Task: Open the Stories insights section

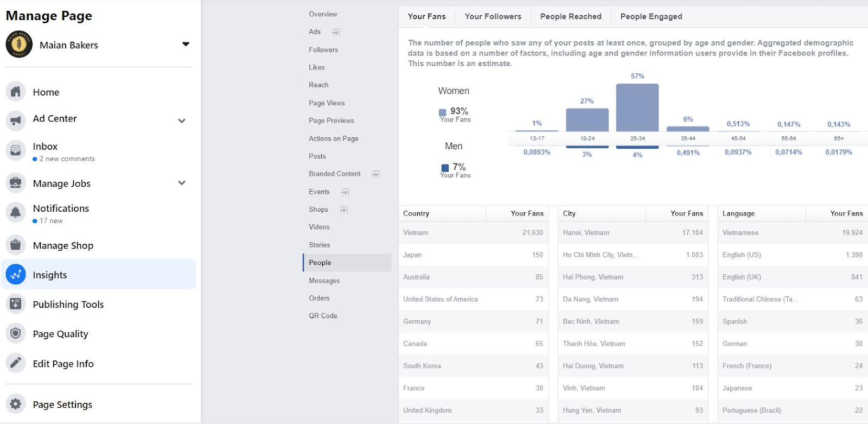Action: 320,245
